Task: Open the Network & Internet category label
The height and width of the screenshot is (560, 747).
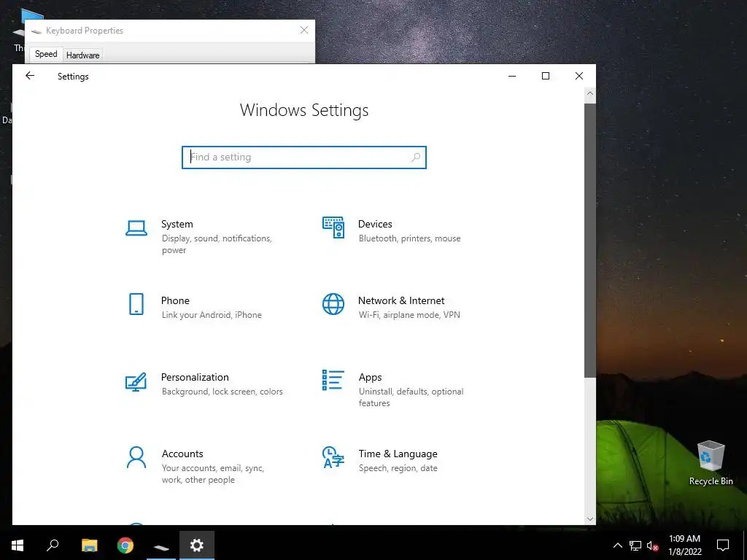Action: (401, 300)
